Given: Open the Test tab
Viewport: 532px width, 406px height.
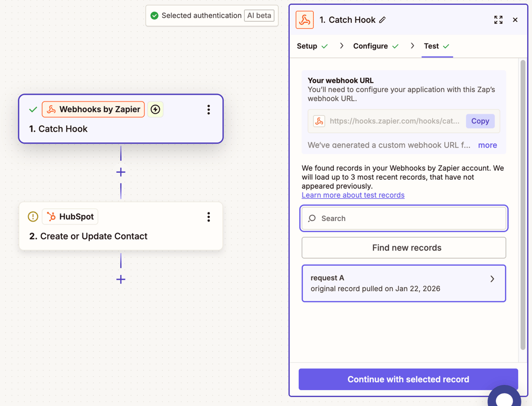Looking at the screenshot, I should (432, 47).
